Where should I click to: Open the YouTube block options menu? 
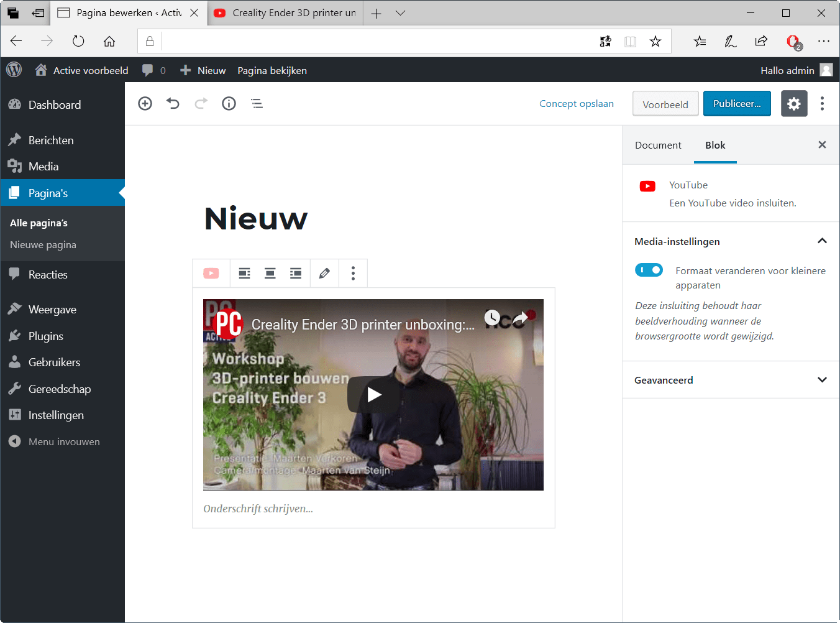pyautogui.click(x=353, y=273)
